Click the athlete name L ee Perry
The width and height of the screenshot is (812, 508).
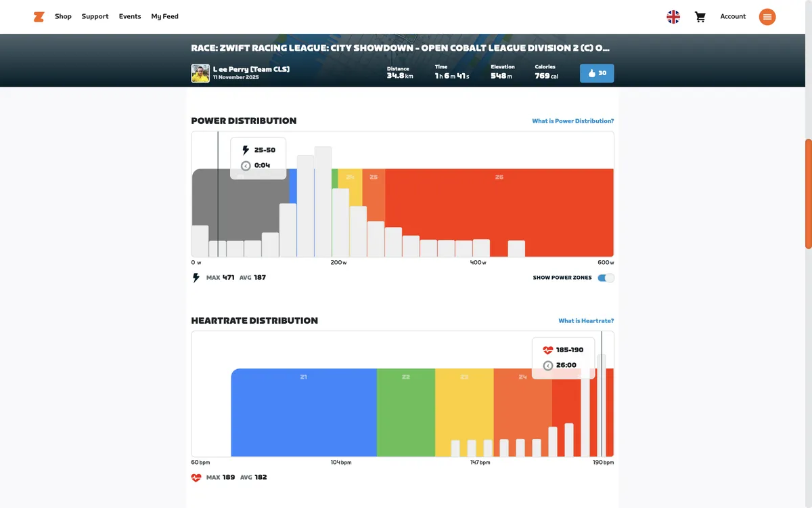coord(251,69)
